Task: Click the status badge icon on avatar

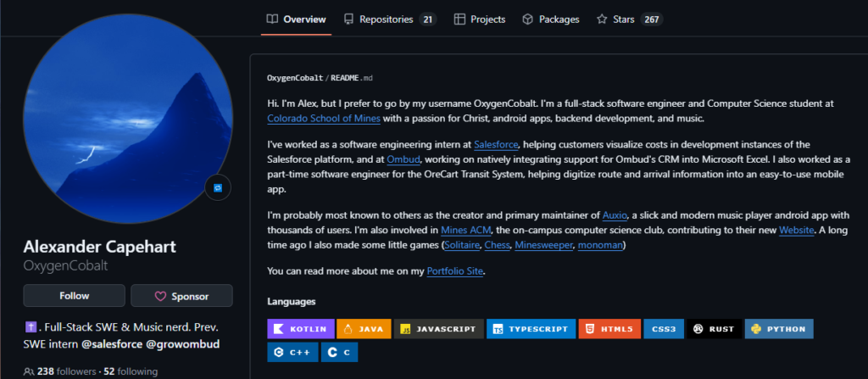Action: (218, 187)
